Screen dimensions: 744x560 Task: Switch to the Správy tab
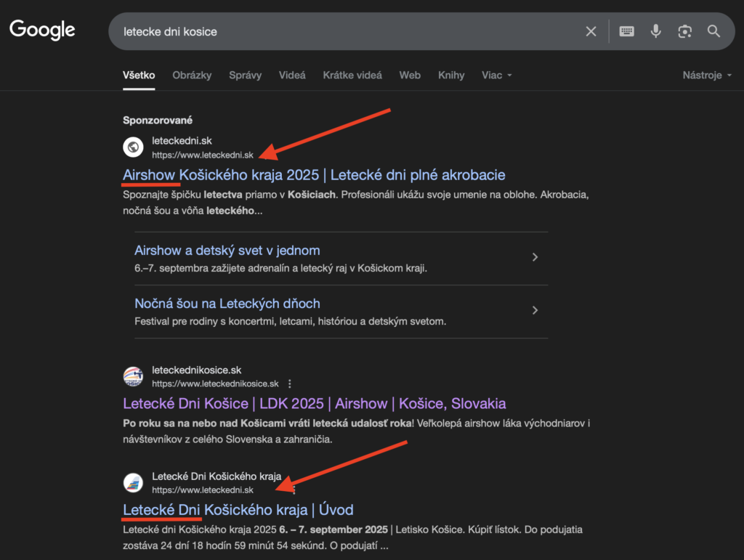245,75
